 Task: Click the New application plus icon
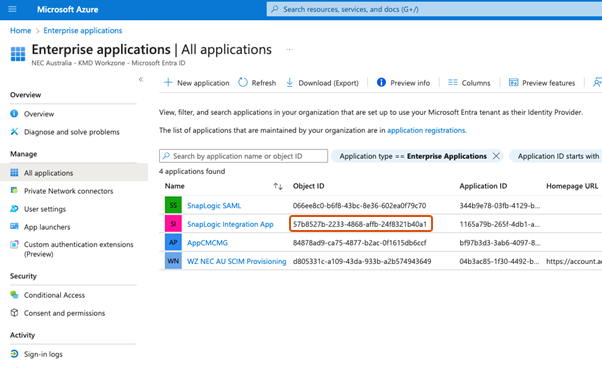[168, 83]
